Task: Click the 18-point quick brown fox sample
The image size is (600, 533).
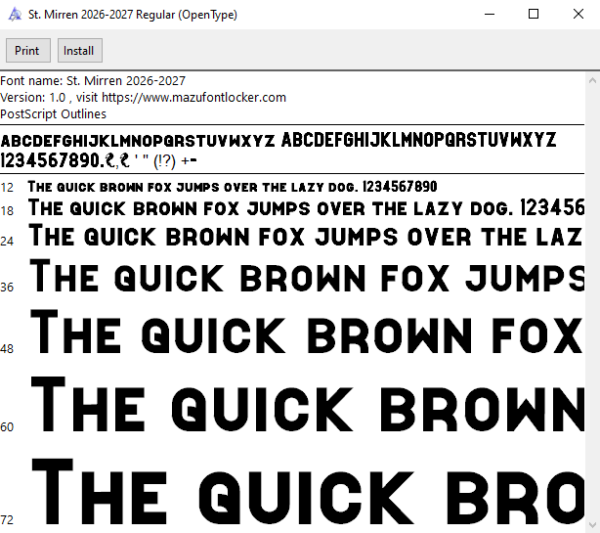Action: [x=306, y=208]
